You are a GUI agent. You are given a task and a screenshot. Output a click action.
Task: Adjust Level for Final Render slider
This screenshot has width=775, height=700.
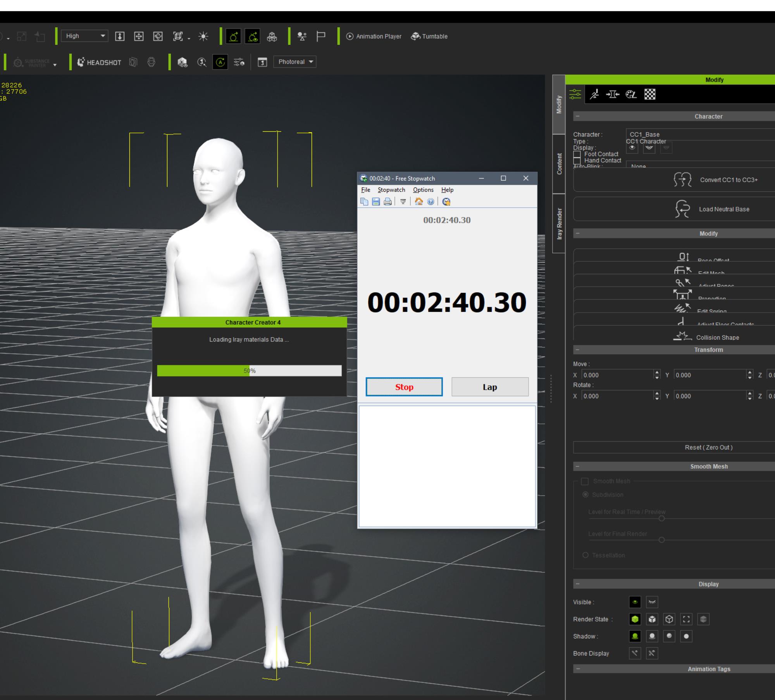click(x=661, y=540)
